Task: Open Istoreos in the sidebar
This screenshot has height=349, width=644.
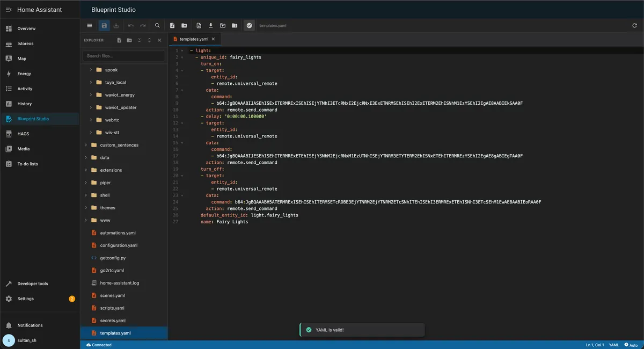Action: (x=40, y=43)
